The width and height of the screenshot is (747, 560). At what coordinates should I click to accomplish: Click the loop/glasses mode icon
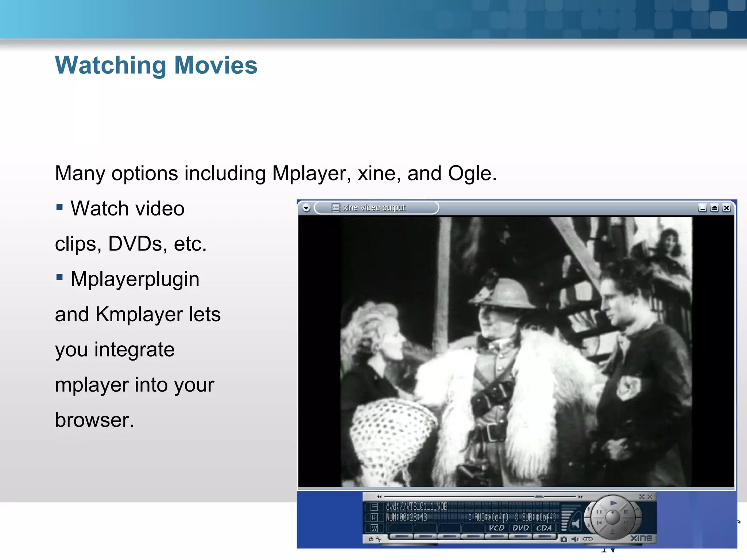[x=588, y=539]
